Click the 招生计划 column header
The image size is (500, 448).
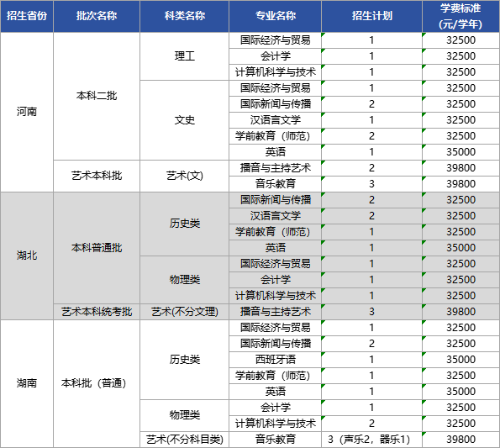(x=371, y=16)
